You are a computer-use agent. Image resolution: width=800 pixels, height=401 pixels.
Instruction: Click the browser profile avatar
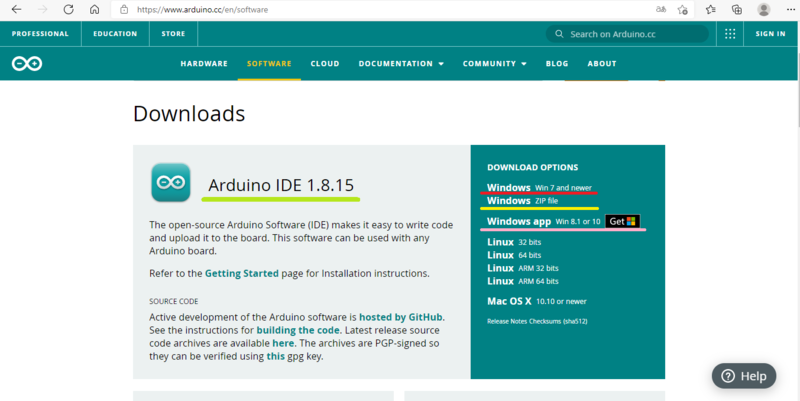point(764,9)
